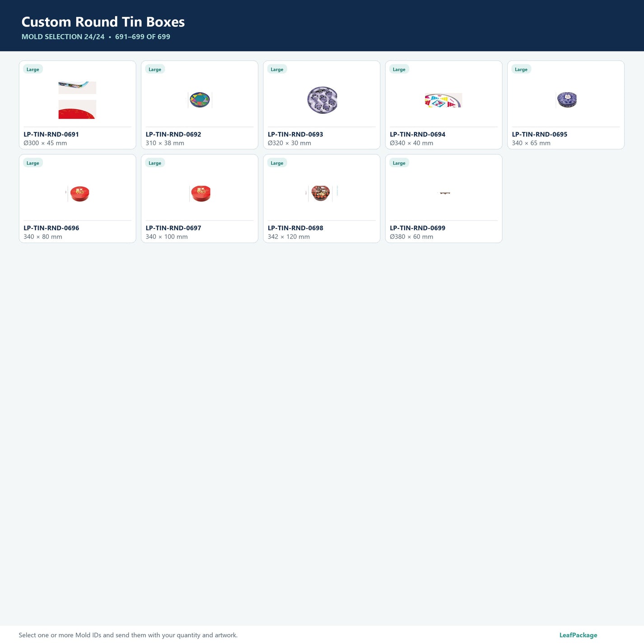Open the LeafPackage brand link in footer

point(578,635)
